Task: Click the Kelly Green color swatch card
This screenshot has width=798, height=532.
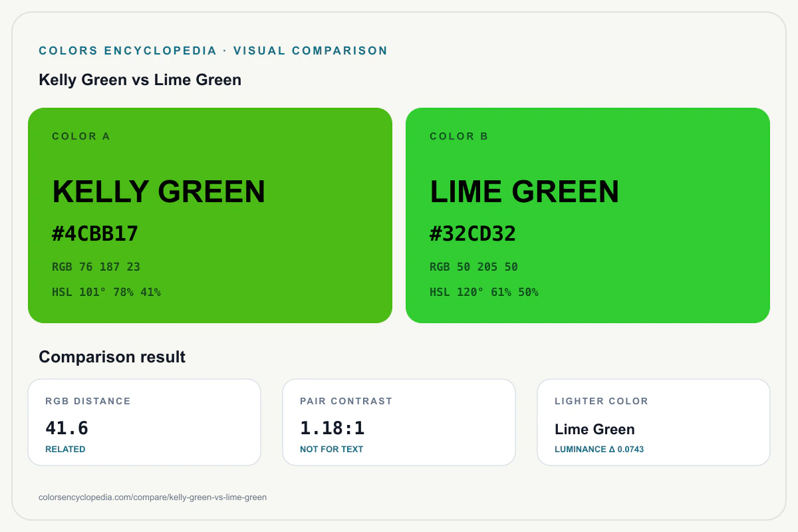Action: (210, 215)
